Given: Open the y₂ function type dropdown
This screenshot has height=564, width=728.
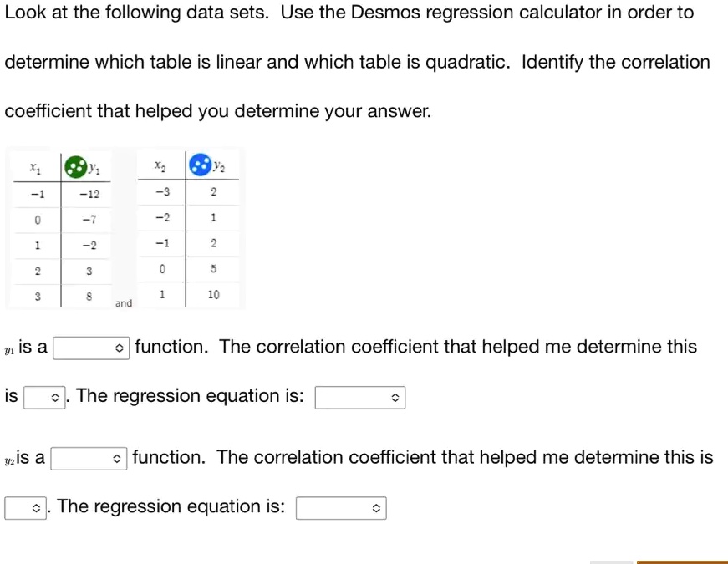Looking at the screenshot, I should point(88,458).
